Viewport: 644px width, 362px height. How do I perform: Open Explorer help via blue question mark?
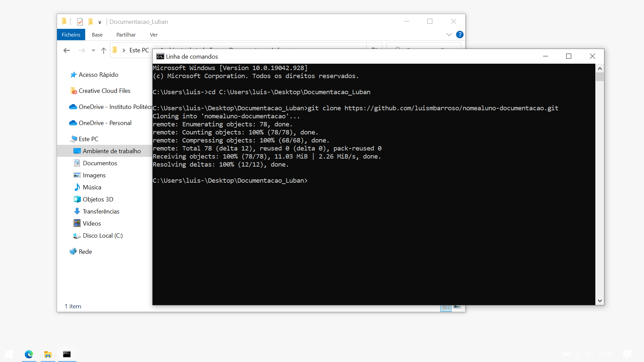pos(460,35)
